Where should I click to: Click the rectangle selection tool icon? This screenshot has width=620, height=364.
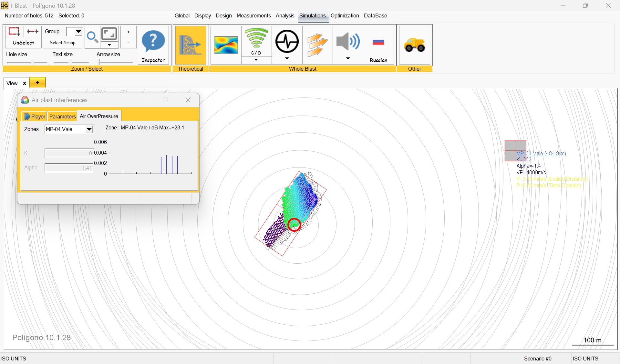pos(14,31)
